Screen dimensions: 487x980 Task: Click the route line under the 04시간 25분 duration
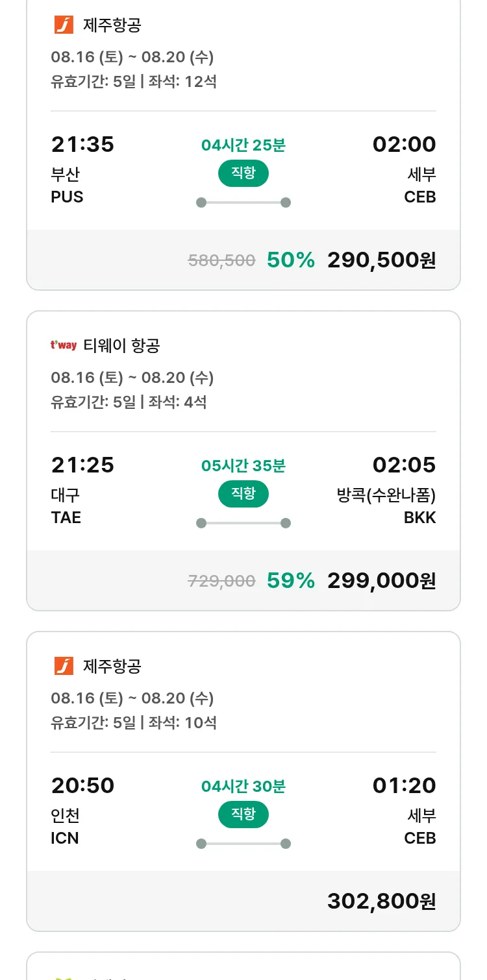[x=243, y=202]
